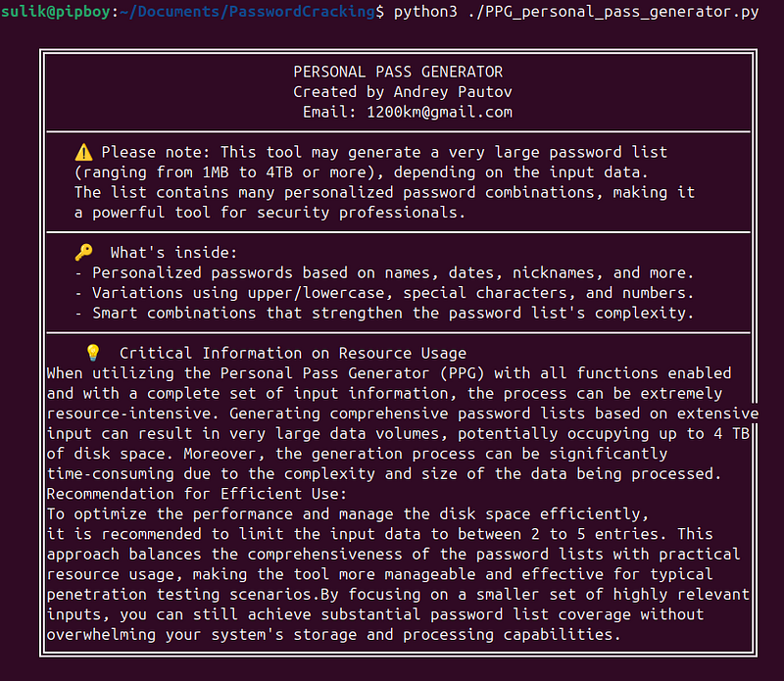
Task: Click the sulik@pipboy prompt username
Action: click(56, 11)
